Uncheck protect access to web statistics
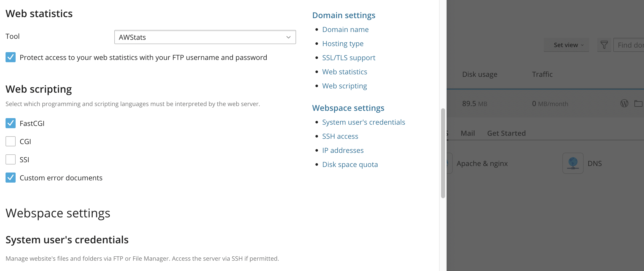This screenshot has width=644, height=271. click(10, 57)
